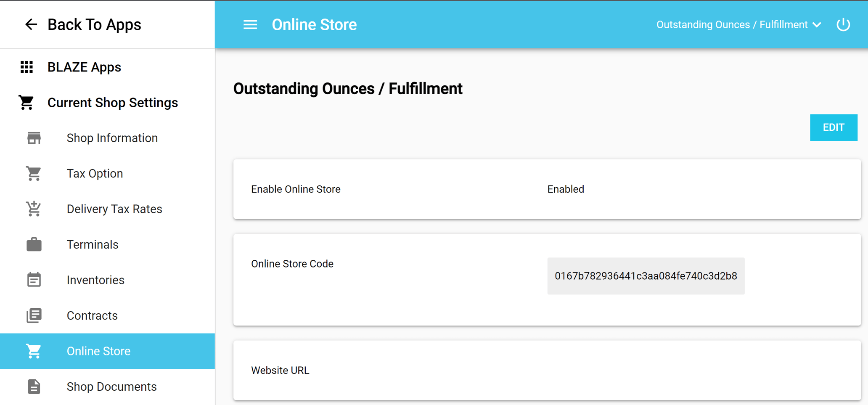Screen dimensions: 868x405
Task: Click the Terminals briefcase icon
Action: tap(33, 244)
